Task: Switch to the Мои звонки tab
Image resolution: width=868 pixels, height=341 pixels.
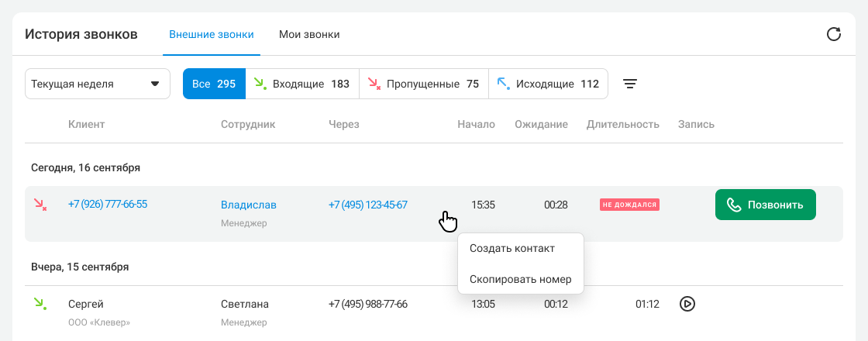Action: click(x=309, y=35)
